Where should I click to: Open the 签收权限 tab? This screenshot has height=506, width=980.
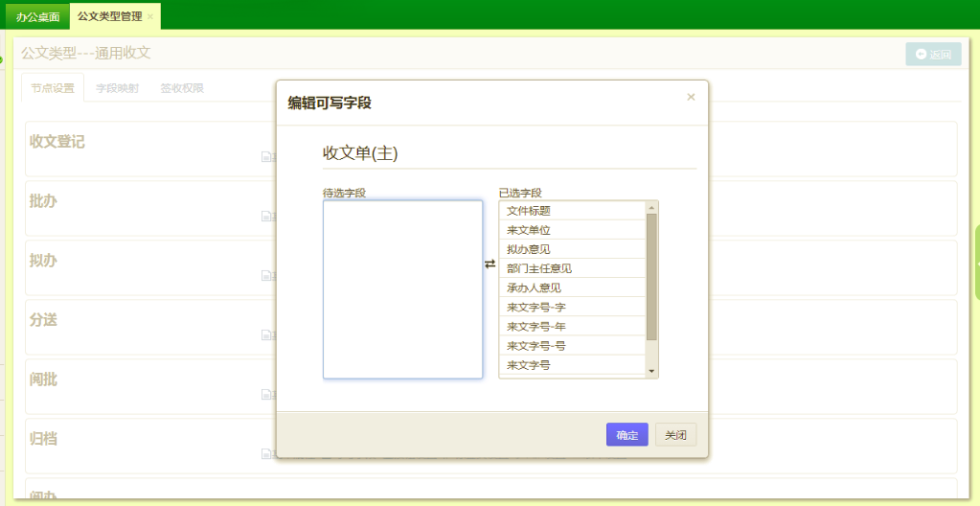click(x=181, y=88)
